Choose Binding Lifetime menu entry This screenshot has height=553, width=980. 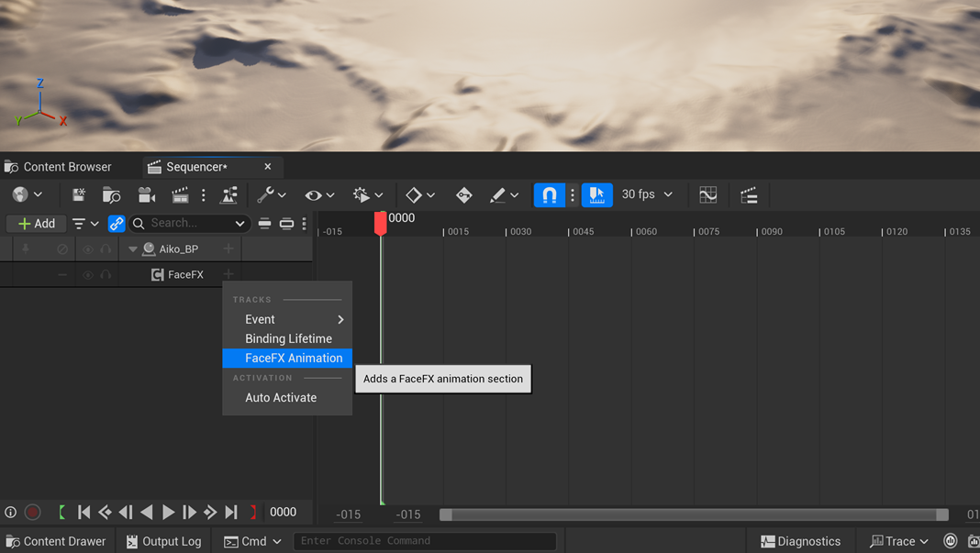pos(287,338)
